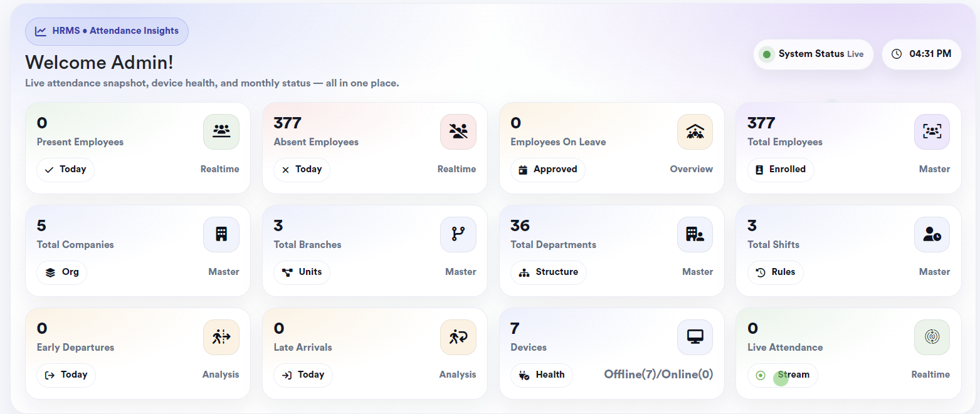Image resolution: width=980 pixels, height=414 pixels.
Task: Click the Absent Employees icon
Action: 458,132
